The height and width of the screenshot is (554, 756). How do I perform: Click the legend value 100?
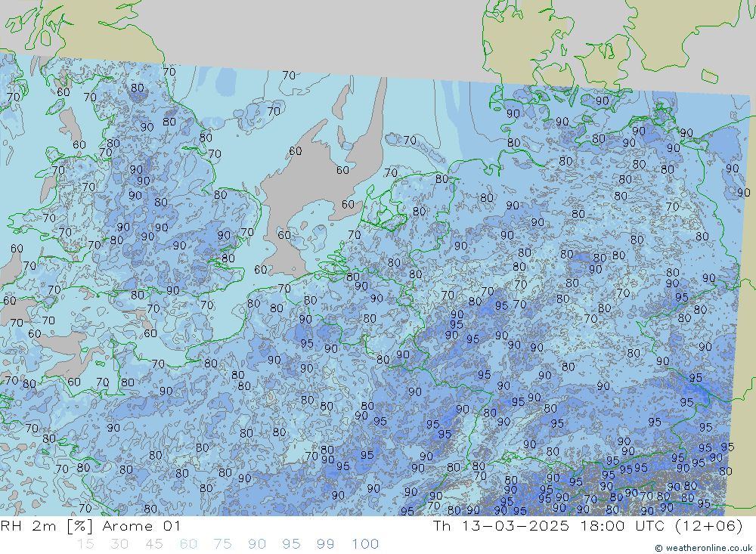365,544
